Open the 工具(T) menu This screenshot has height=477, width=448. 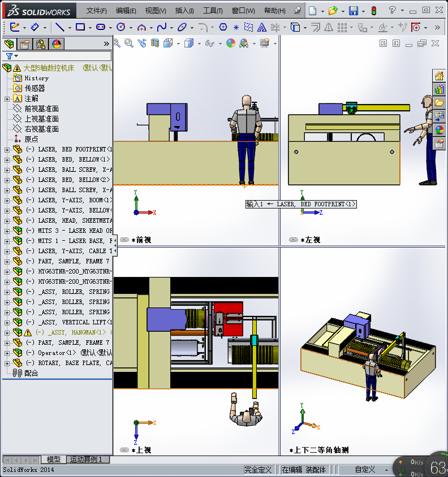click(x=213, y=11)
